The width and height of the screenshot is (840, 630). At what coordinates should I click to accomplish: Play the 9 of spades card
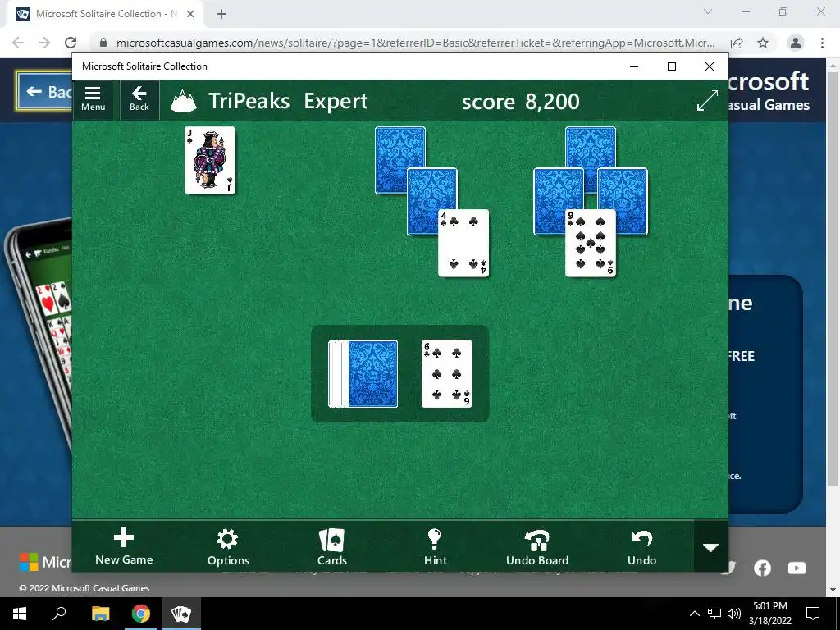tap(591, 243)
